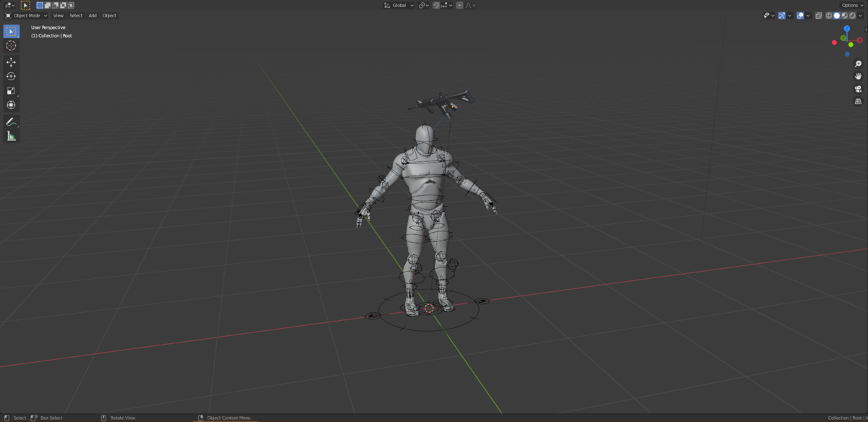Switch to rendered shading
Screen dimensions: 868x422
[852, 15]
